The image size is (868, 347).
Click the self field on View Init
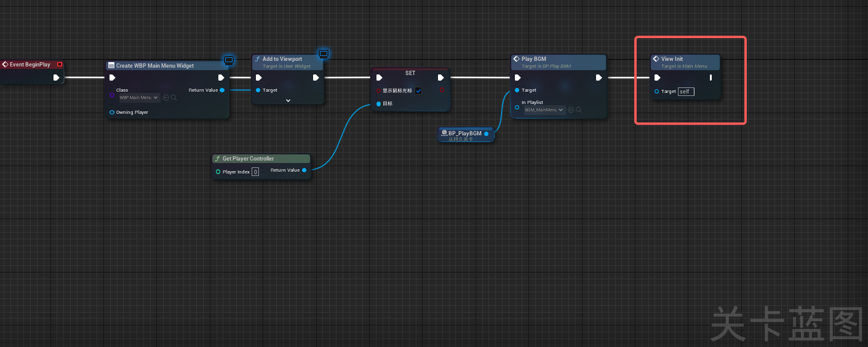[x=686, y=91]
